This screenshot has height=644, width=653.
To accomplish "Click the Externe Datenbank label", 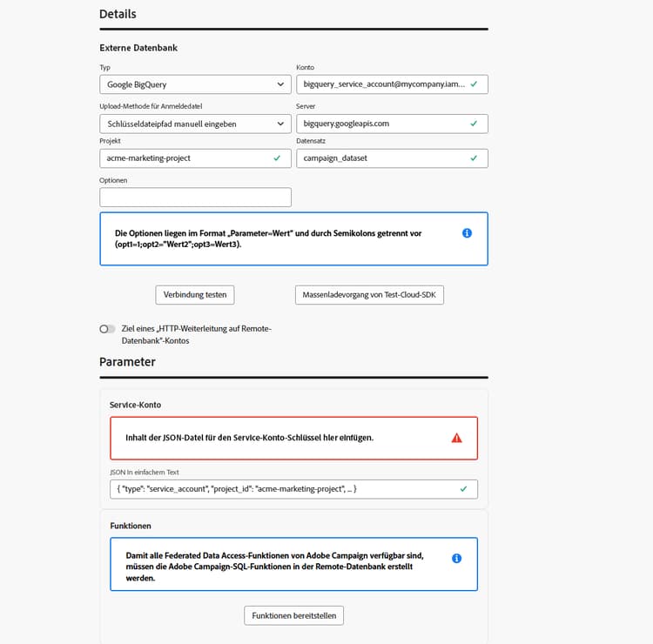I will tap(138, 48).
